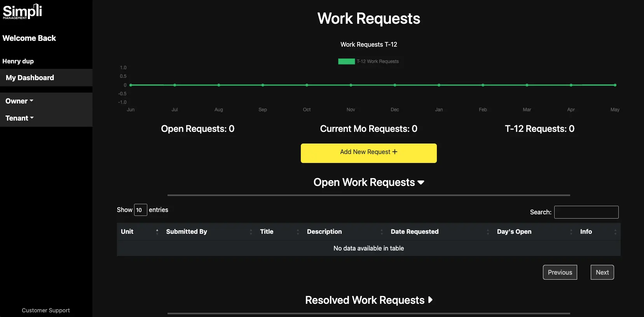This screenshot has height=317, width=644.
Task: Click the plus icon on Add New Request
Action: click(395, 152)
